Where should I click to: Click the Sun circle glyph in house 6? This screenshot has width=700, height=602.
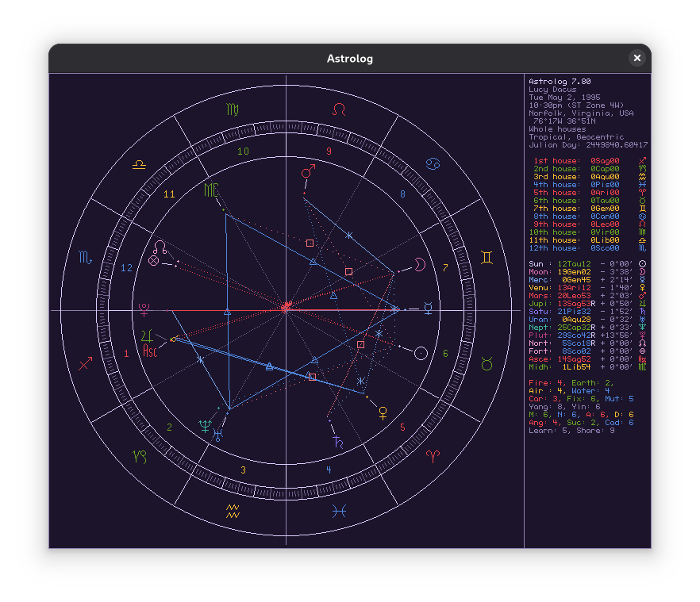[421, 353]
